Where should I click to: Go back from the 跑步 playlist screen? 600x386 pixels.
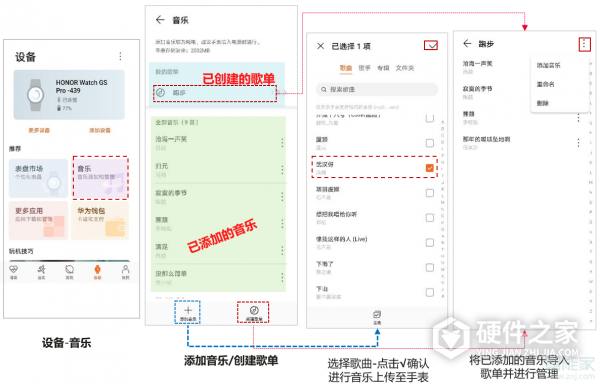(467, 44)
